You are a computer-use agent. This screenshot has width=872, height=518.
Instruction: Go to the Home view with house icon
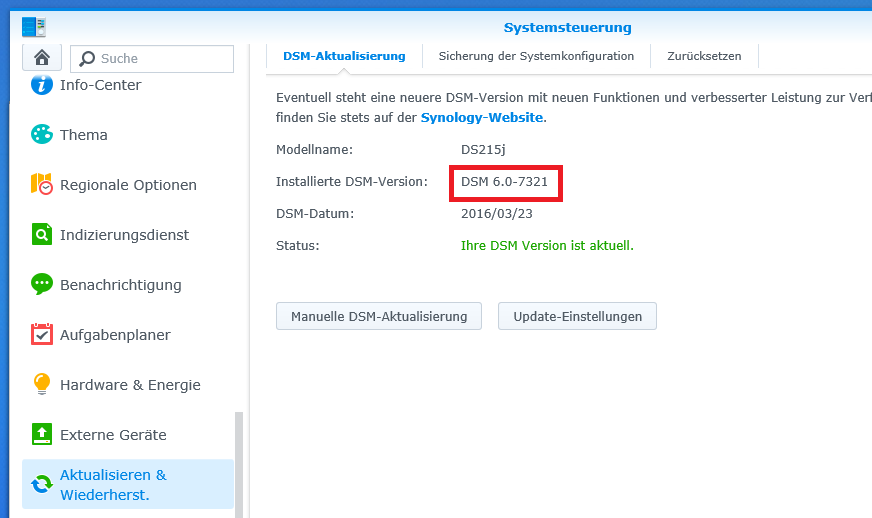pyautogui.click(x=42, y=57)
